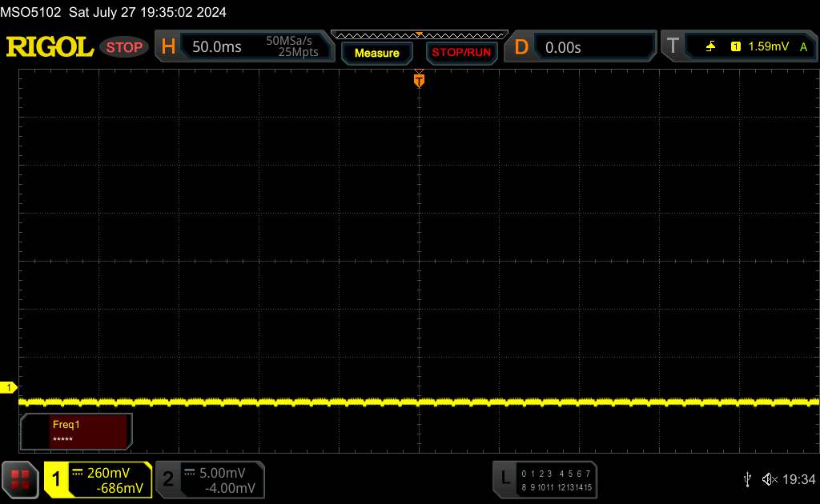This screenshot has width=820, height=504.
Task: Open the Measure menu
Action: [377, 54]
